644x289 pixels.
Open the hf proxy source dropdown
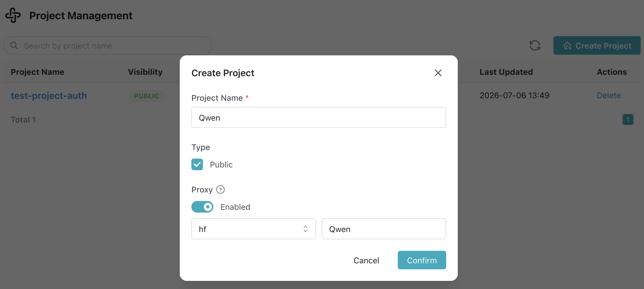point(253,229)
